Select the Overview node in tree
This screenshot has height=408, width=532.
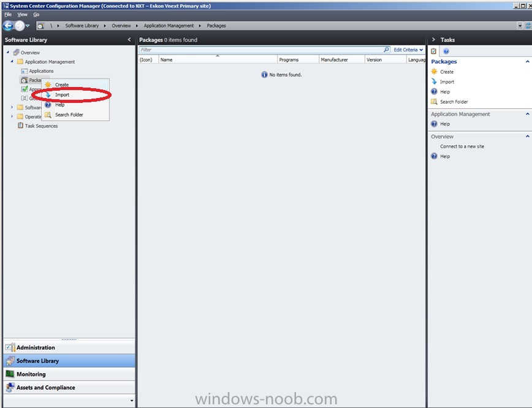point(30,53)
